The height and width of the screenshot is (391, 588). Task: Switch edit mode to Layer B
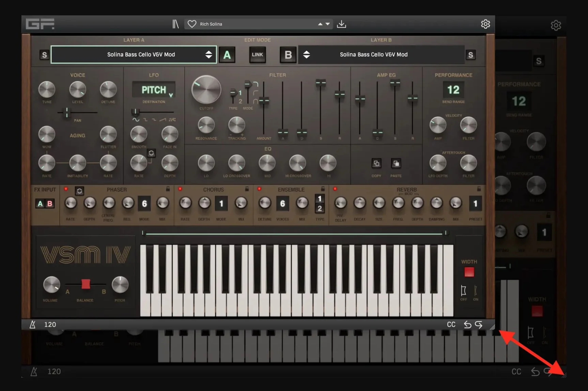[288, 55]
